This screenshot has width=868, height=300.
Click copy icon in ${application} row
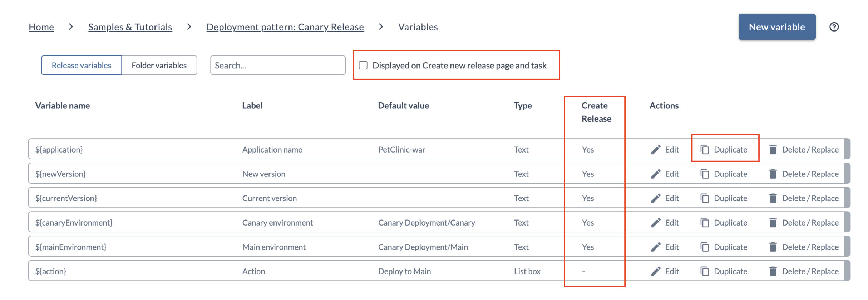click(x=705, y=150)
